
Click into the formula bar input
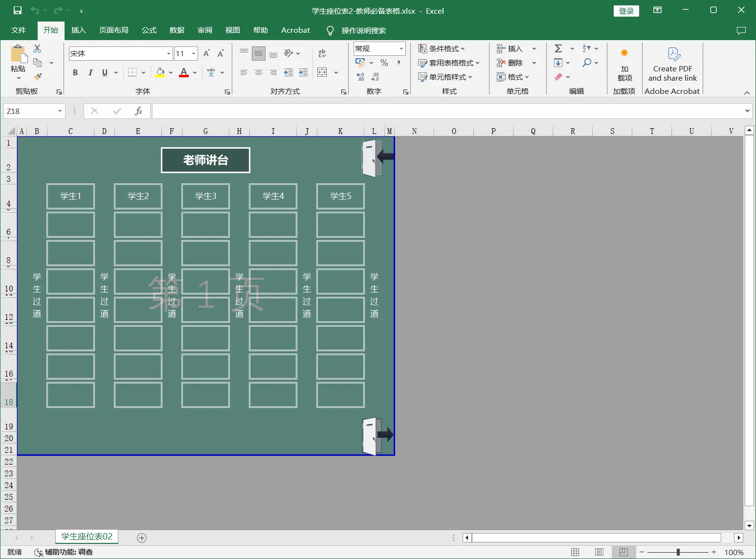(447, 111)
